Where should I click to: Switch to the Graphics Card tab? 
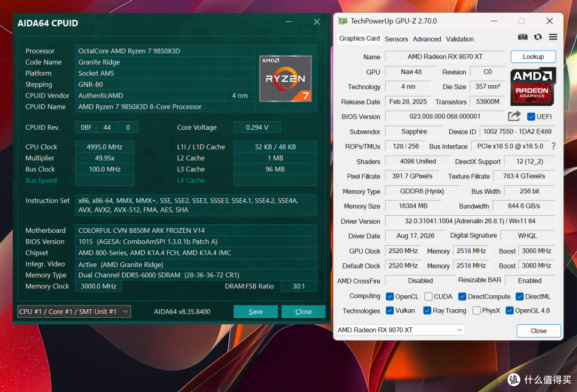[x=359, y=38]
